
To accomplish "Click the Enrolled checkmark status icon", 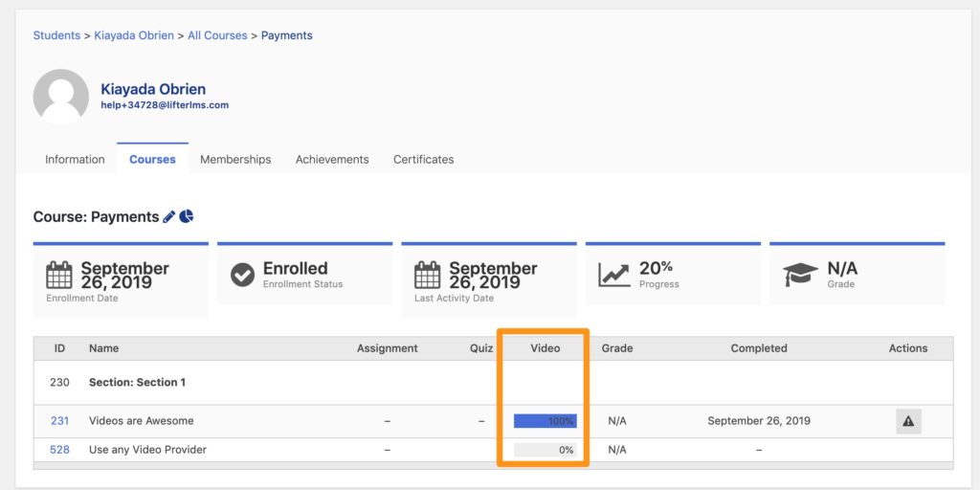I will pyautogui.click(x=242, y=275).
